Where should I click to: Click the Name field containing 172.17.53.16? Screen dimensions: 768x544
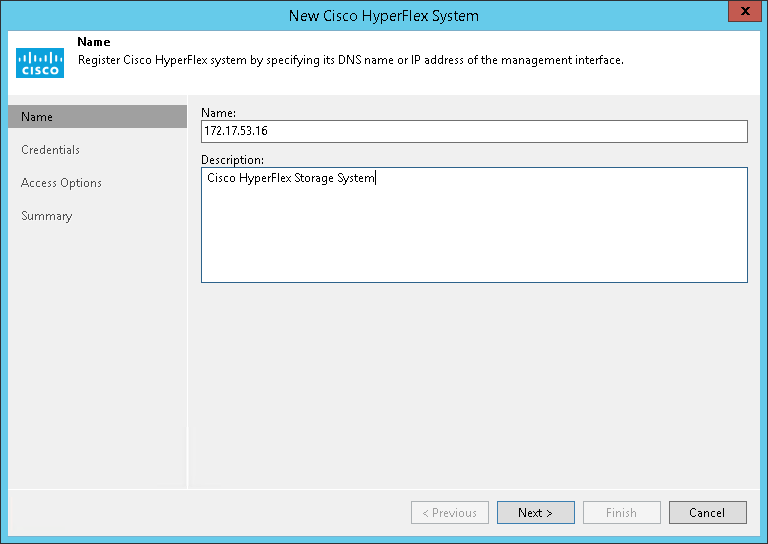[474, 132]
